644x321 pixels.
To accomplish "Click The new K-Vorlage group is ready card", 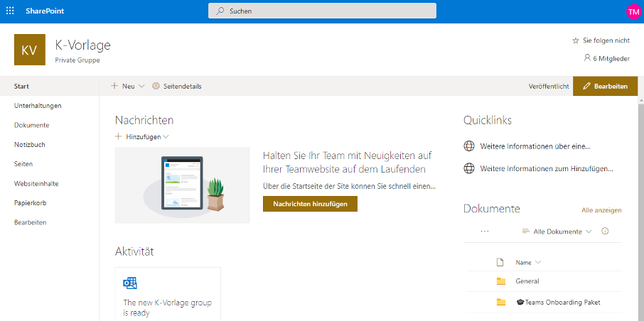I will 168,294.
